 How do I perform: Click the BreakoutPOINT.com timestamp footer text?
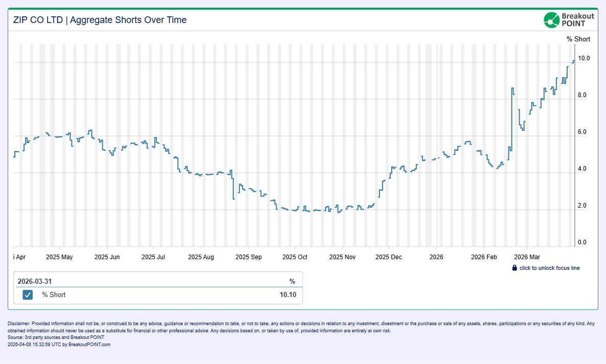tap(59, 345)
